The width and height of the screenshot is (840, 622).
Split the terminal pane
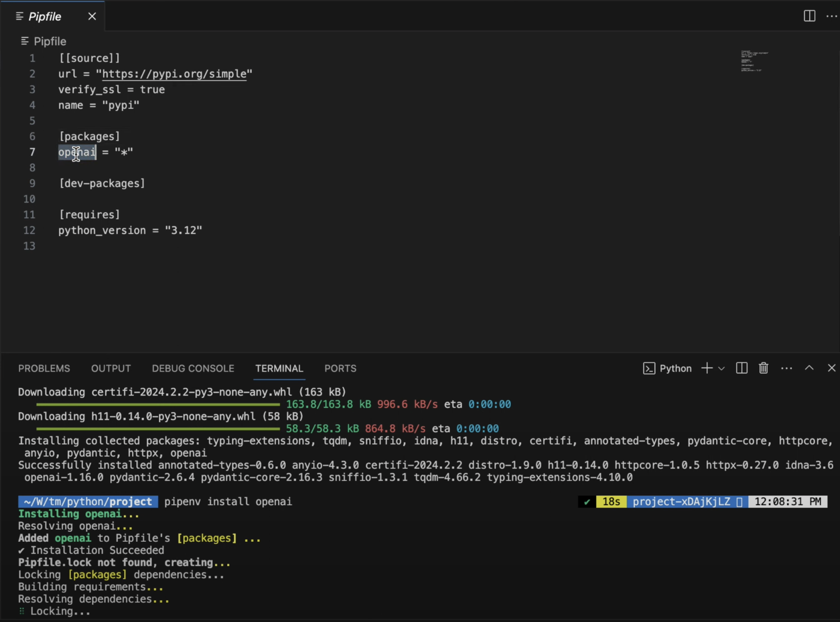741,368
